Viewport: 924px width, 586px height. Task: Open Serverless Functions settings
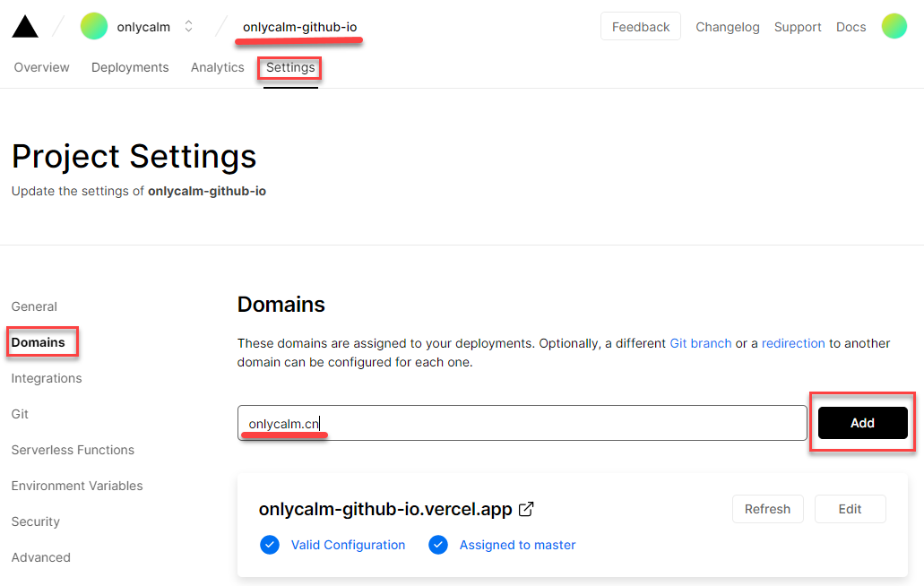click(73, 450)
